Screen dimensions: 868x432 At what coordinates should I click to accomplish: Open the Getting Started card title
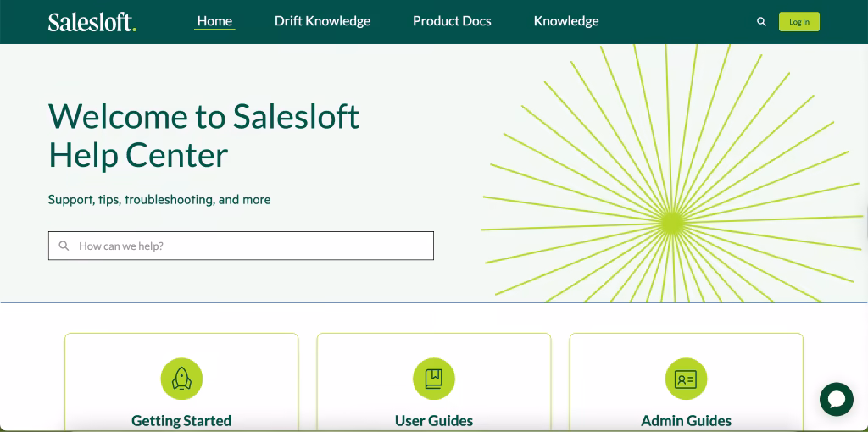[181, 420]
